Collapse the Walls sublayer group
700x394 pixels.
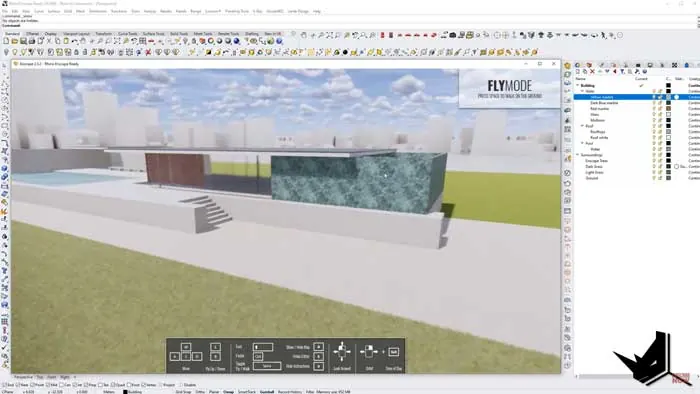pyautogui.click(x=582, y=91)
